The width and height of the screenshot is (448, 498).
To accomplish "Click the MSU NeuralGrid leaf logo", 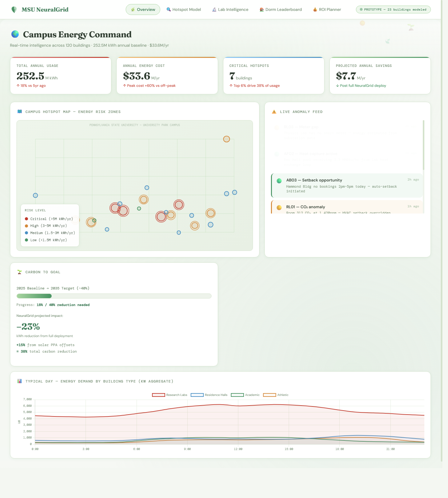I will (x=14, y=10).
